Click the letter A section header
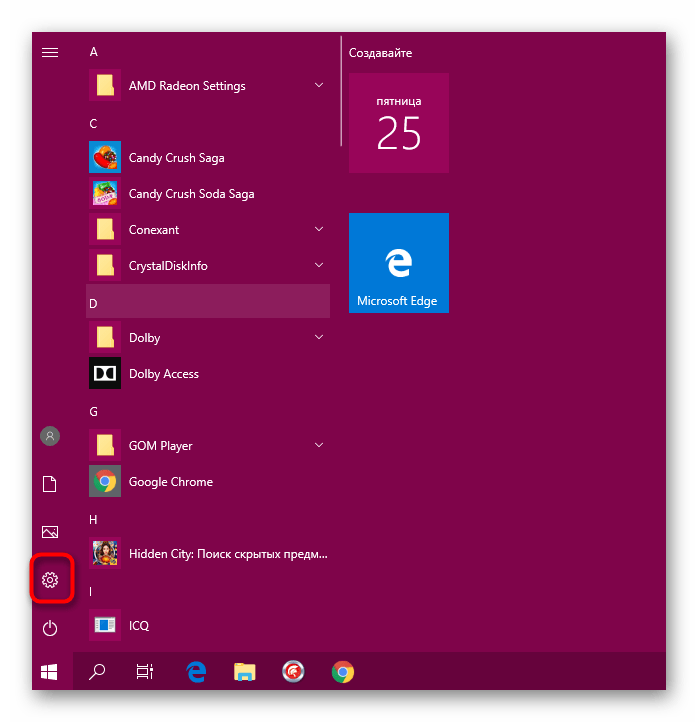The image size is (698, 722). [x=93, y=52]
